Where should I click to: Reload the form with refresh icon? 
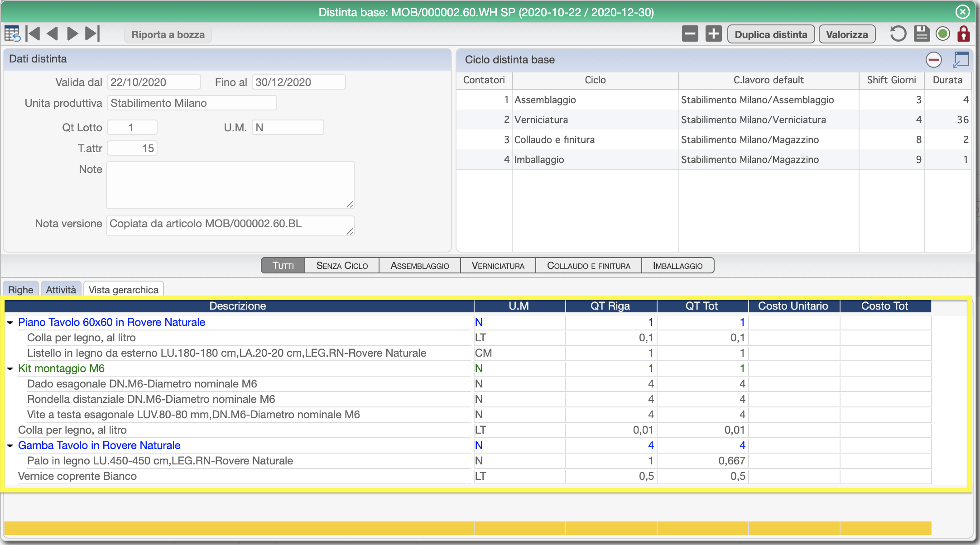pos(898,34)
